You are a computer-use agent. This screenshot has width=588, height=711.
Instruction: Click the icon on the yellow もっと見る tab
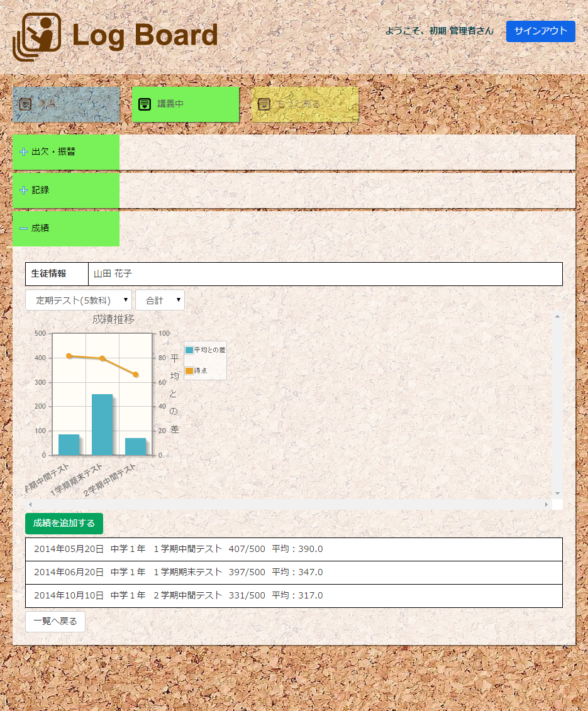[264, 104]
